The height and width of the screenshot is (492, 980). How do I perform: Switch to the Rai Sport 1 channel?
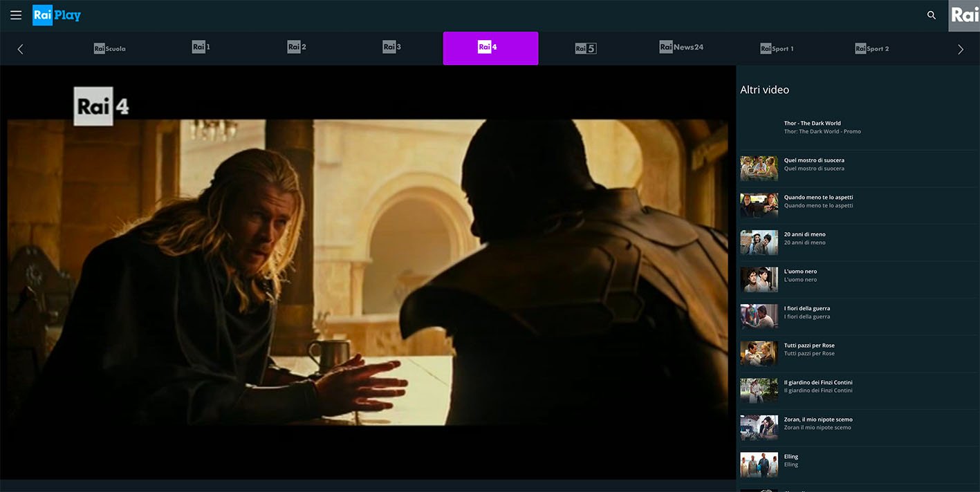777,48
